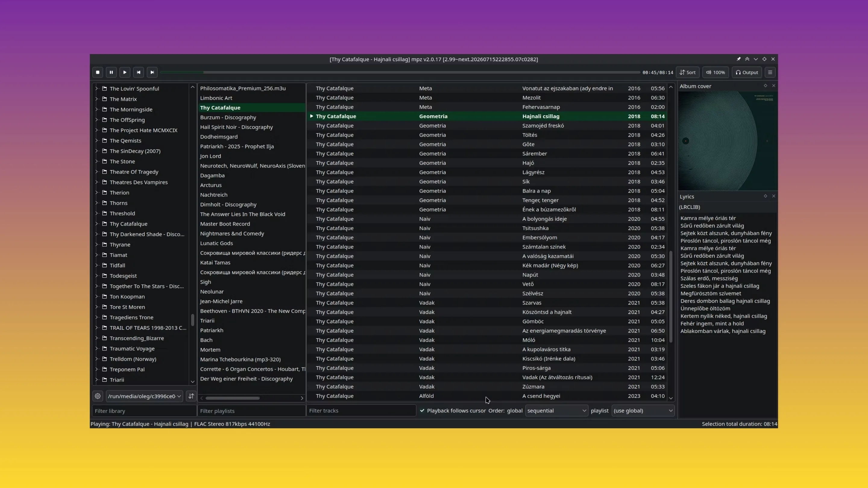Open the Limbonic Art playlist

coord(252,98)
